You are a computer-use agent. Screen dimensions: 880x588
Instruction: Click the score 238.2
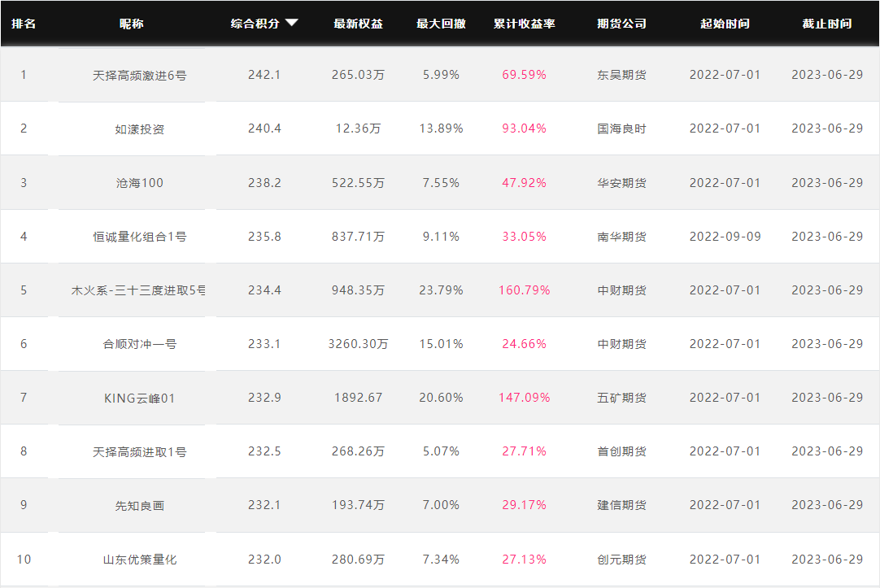tap(264, 182)
